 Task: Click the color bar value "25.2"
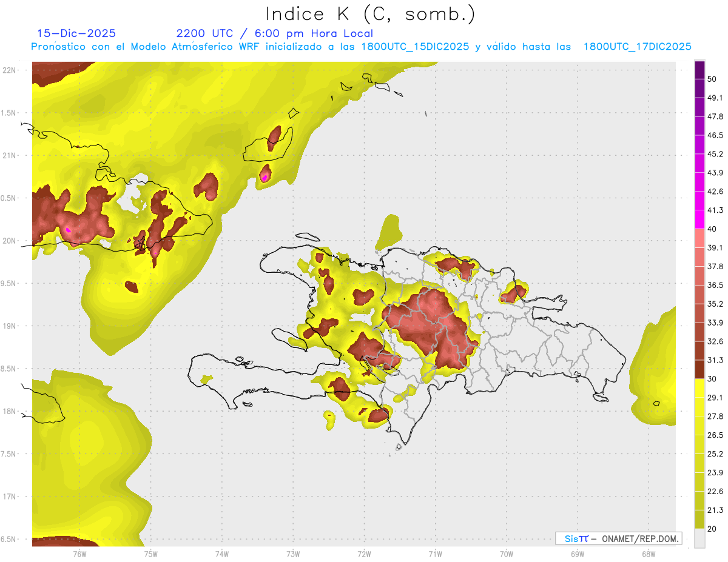click(x=715, y=454)
